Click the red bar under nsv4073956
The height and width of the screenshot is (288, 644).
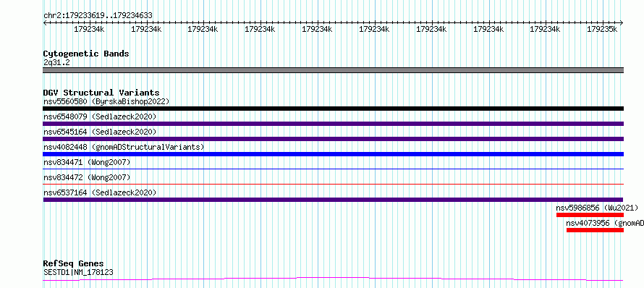pos(595,230)
